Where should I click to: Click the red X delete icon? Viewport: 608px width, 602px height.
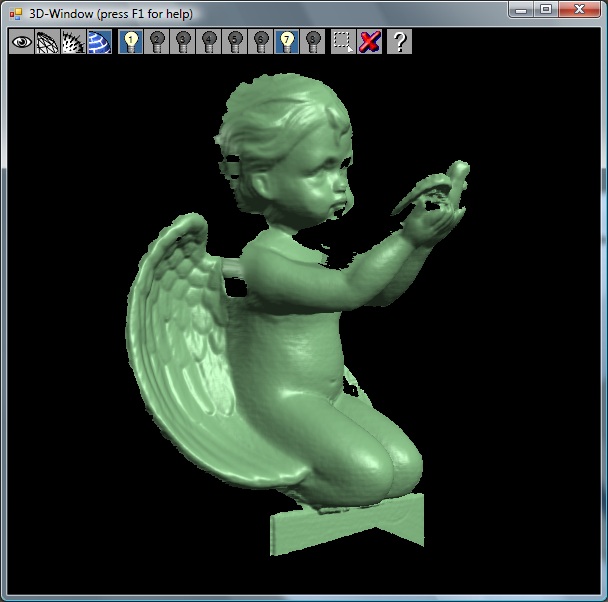click(x=370, y=41)
